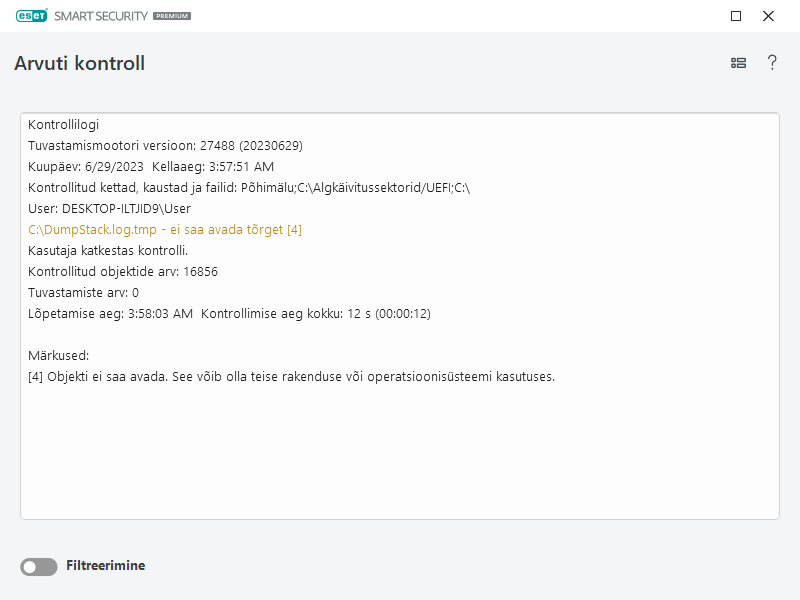This screenshot has width=800, height=600.
Task: Click the Lõpetamise aeg line
Action: pos(229,313)
